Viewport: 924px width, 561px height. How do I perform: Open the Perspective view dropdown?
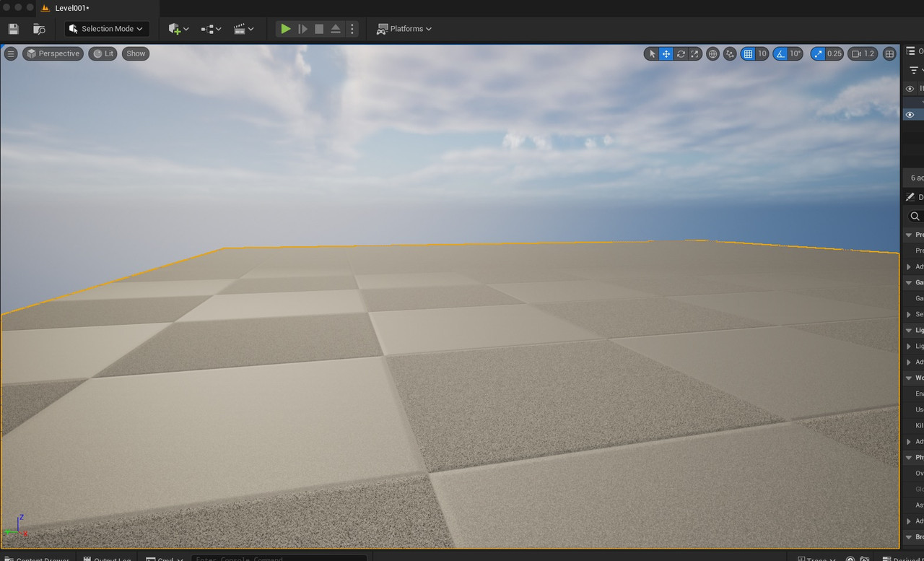pos(53,53)
